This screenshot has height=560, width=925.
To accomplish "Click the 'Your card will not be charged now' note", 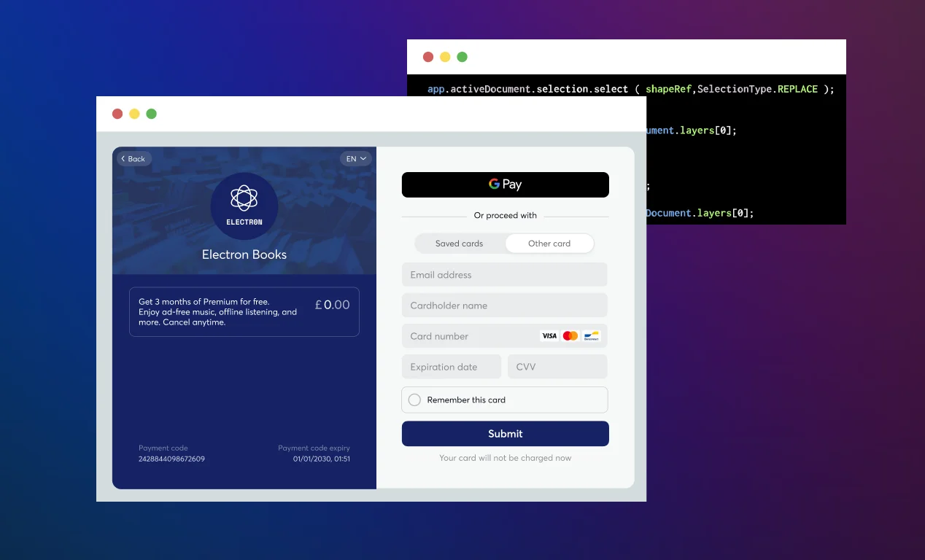I will (x=505, y=458).
